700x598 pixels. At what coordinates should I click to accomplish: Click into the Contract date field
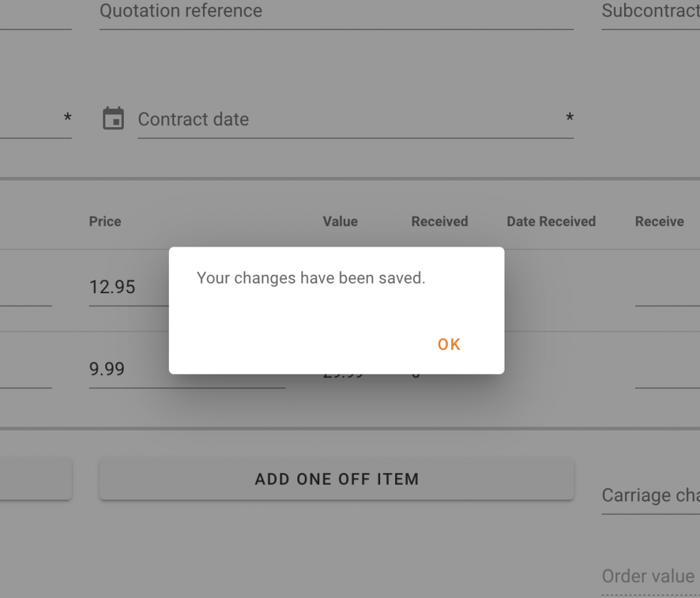point(349,120)
